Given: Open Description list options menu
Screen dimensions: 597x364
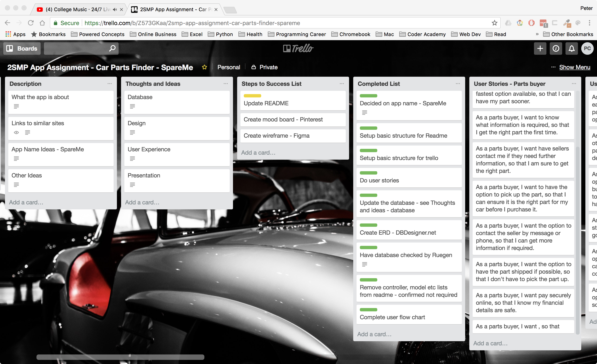Looking at the screenshot, I should 109,84.
